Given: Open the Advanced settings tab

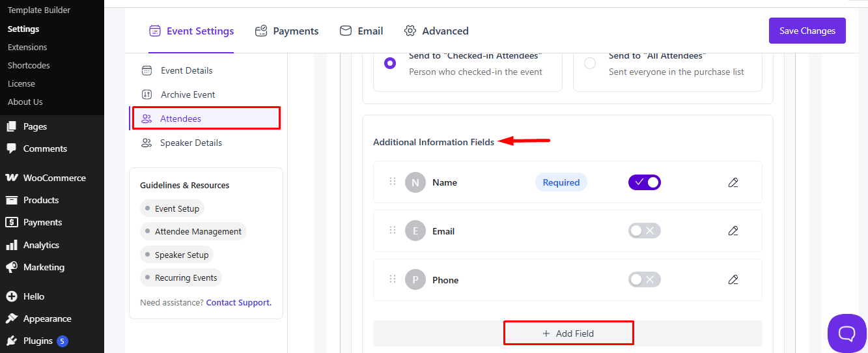Looking at the screenshot, I should [x=436, y=31].
